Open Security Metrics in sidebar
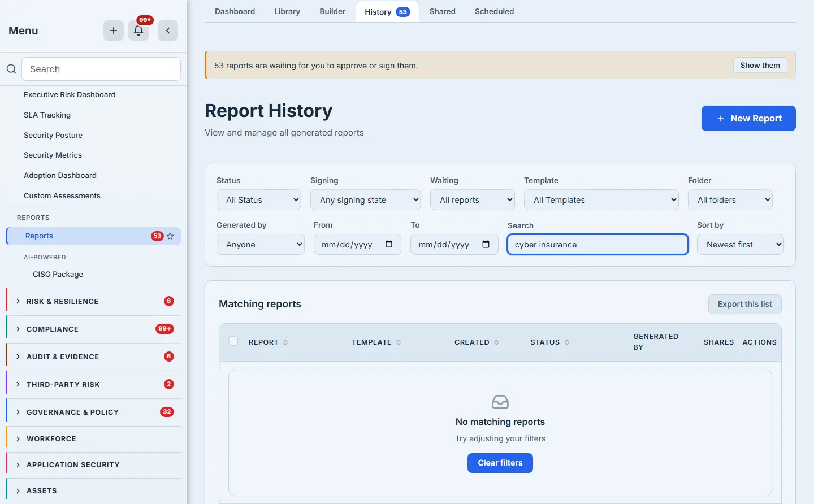The image size is (814, 504). coord(53,155)
